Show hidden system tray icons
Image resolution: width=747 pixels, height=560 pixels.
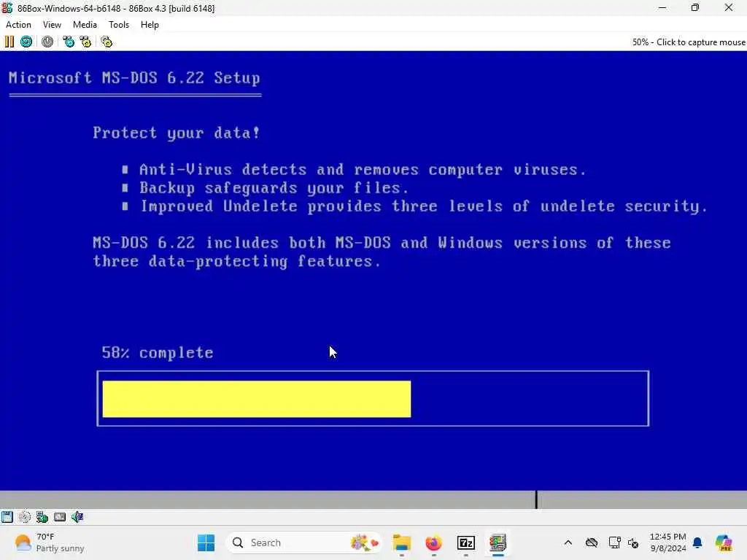click(x=568, y=542)
